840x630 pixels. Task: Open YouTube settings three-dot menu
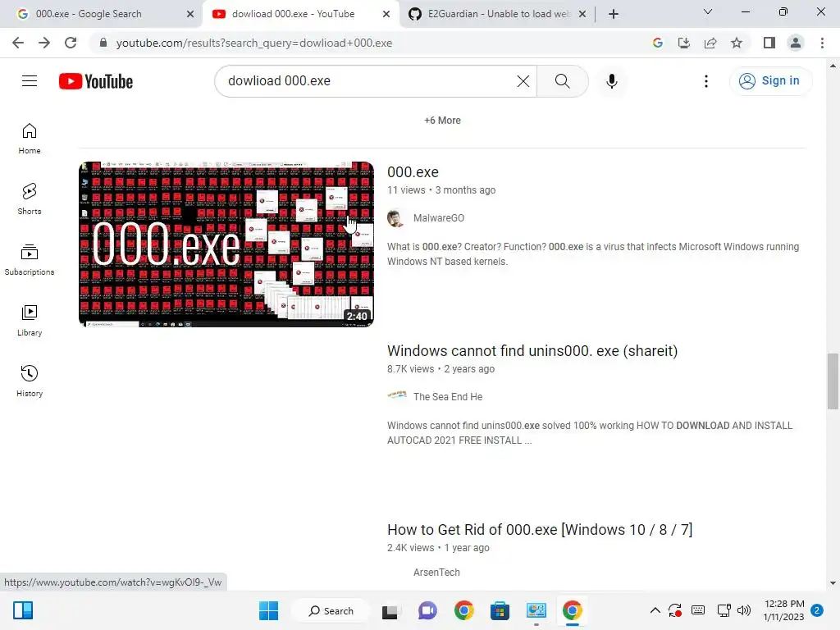(706, 81)
